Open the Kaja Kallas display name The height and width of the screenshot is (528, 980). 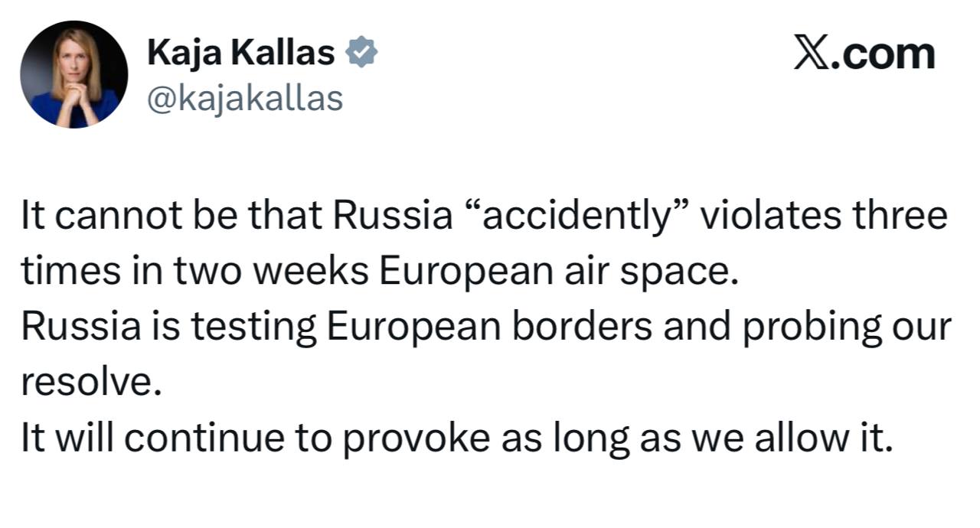(x=240, y=53)
